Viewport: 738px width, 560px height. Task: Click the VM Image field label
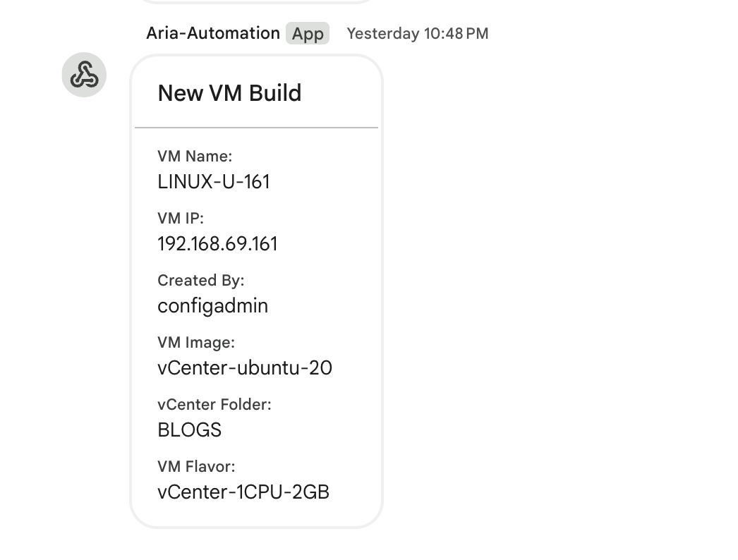(x=196, y=343)
